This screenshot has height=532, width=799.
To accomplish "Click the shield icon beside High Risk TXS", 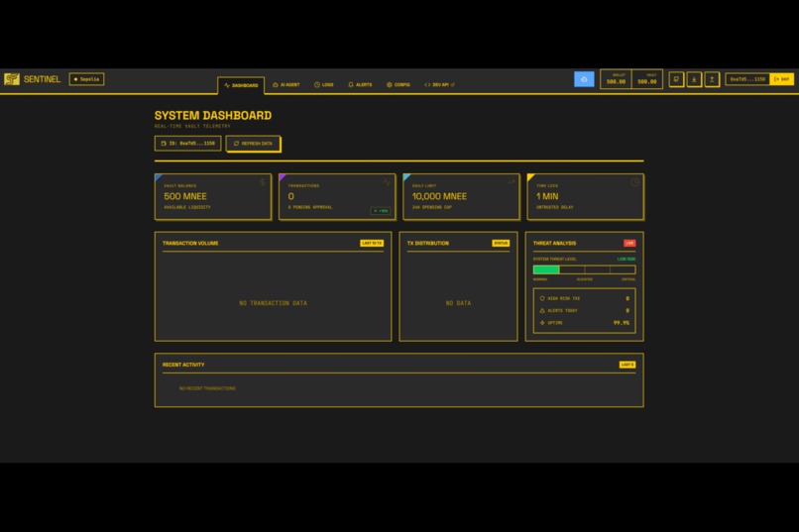I will (x=542, y=299).
